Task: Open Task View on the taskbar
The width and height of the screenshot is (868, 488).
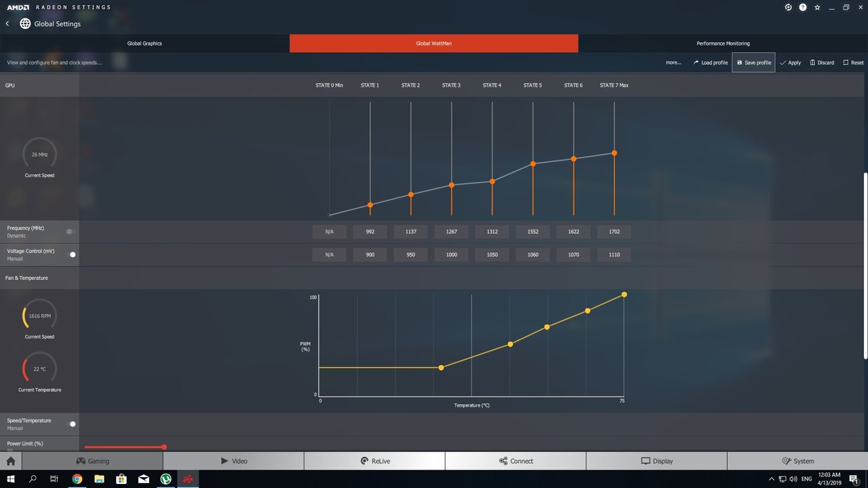Action: tap(54, 479)
